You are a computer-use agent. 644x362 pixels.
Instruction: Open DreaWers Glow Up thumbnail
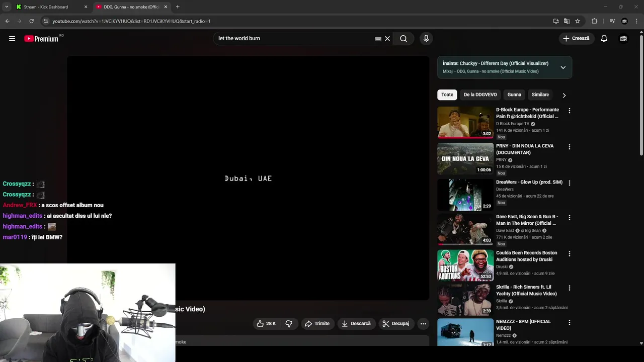click(x=465, y=195)
